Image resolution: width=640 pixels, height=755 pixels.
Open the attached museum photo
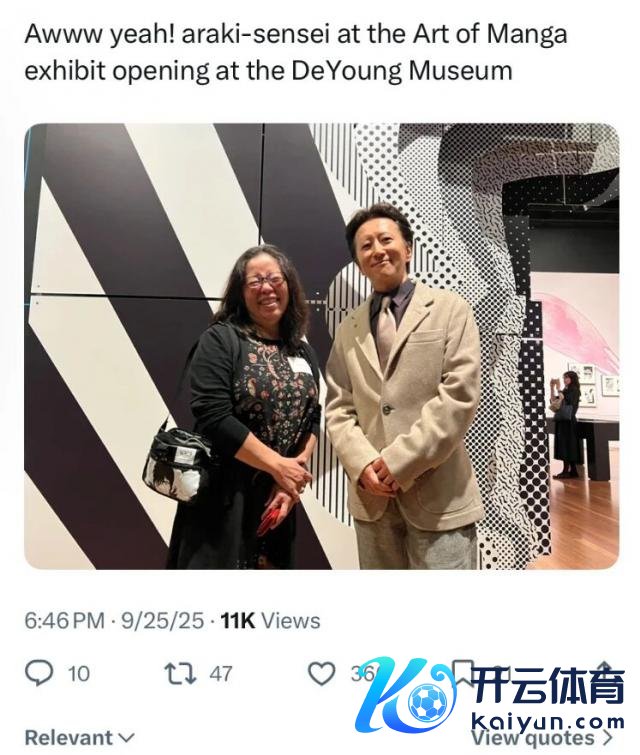coord(322,346)
